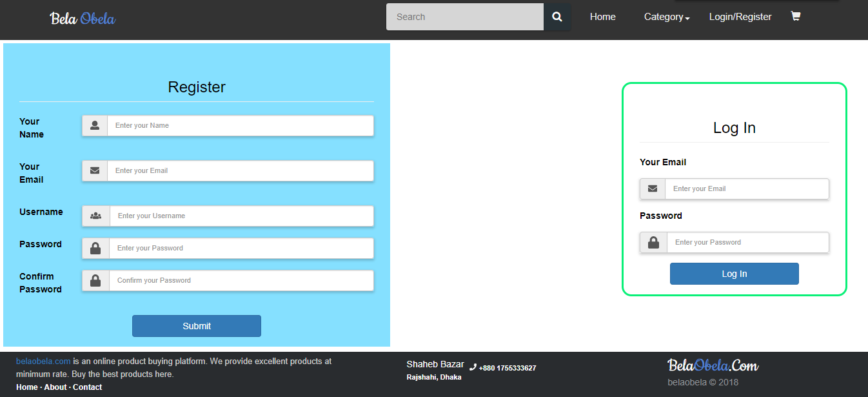Click padlock icon beside Register Password field
The height and width of the screenshot is (397, 868).
95,248
